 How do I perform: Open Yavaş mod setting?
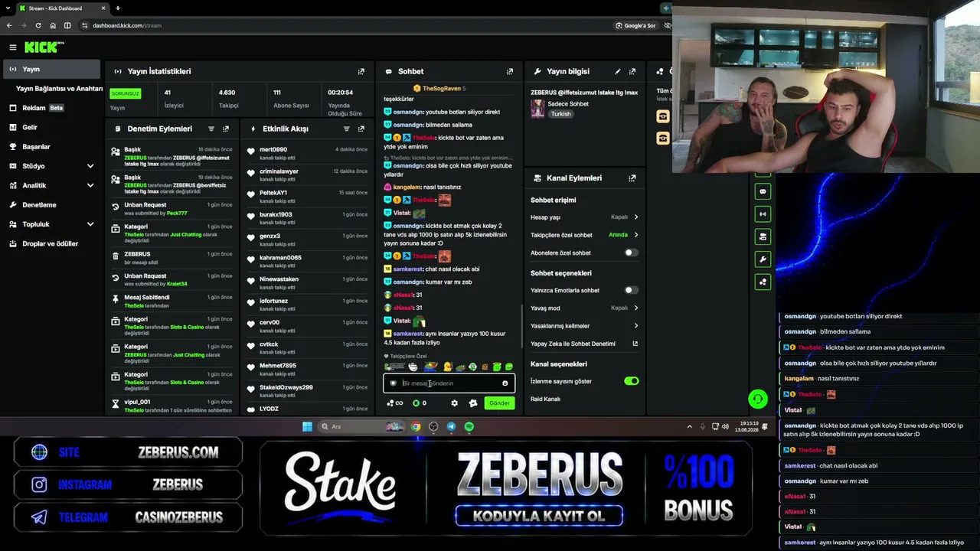(584, 308)
